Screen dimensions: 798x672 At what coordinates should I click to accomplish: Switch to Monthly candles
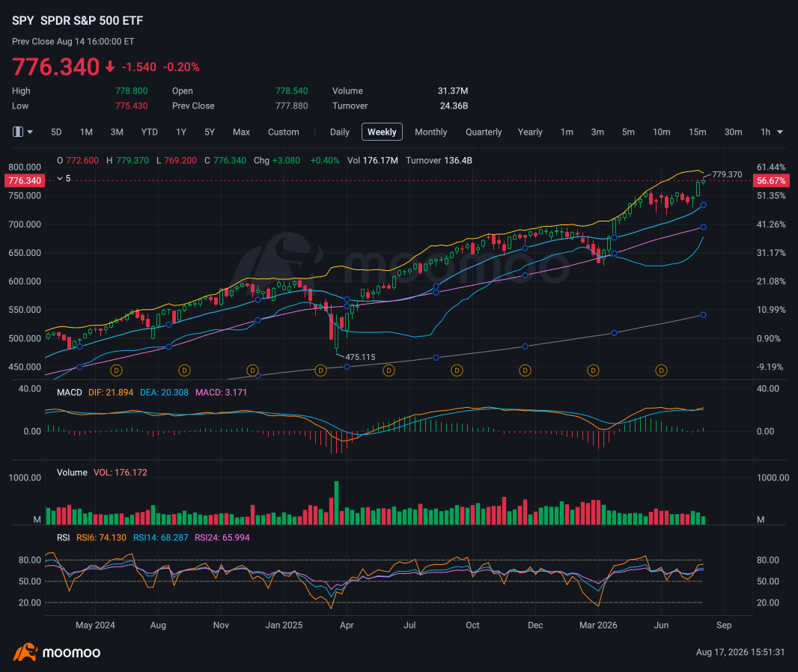point(430,132)
